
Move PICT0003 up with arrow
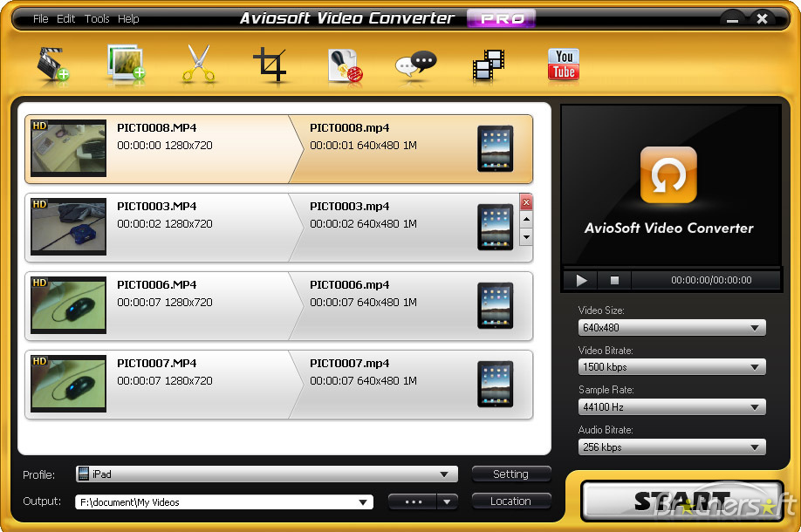coord(526,220)
